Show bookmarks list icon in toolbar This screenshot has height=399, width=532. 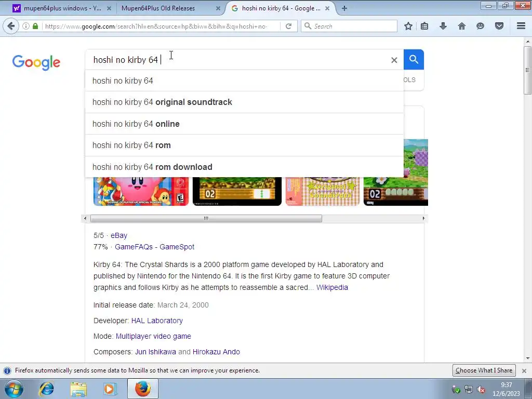point(424,26)
